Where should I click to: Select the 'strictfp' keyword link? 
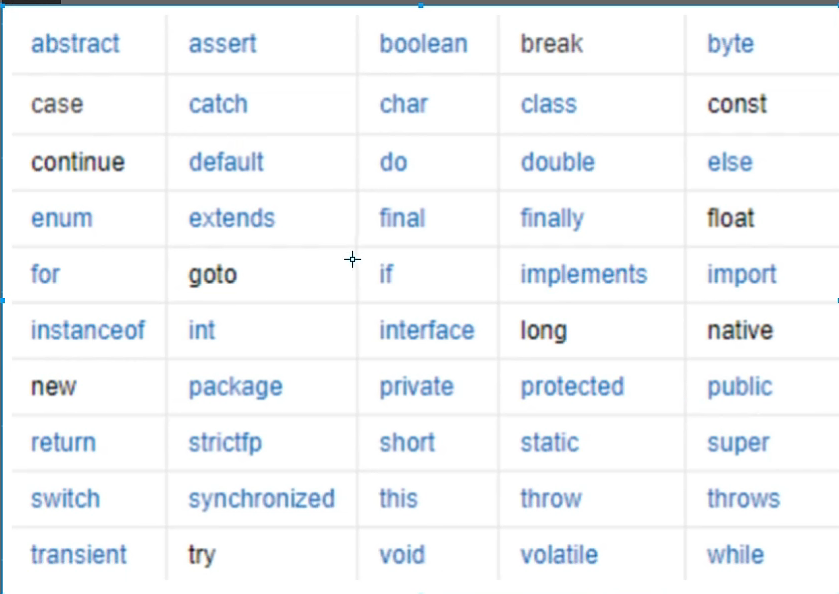[x=225, y=443]
